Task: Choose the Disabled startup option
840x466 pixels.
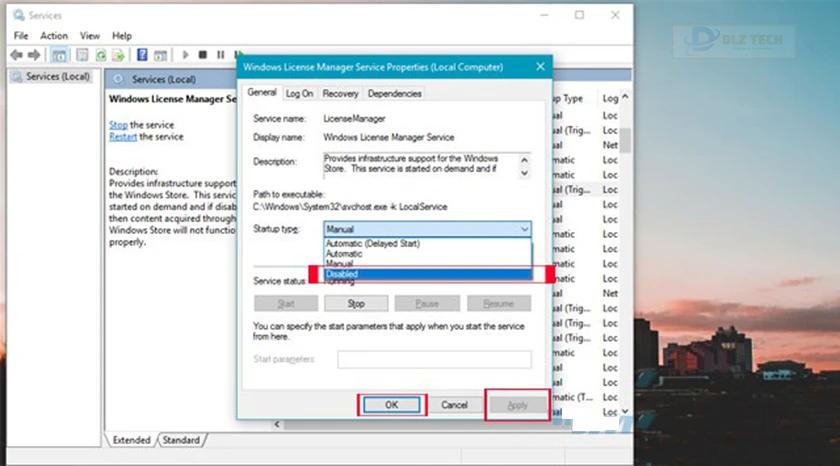Action: pos(428,274)
